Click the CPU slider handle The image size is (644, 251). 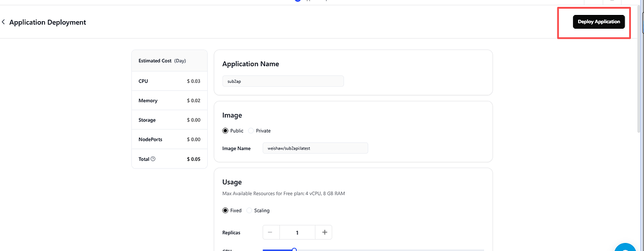294,249
